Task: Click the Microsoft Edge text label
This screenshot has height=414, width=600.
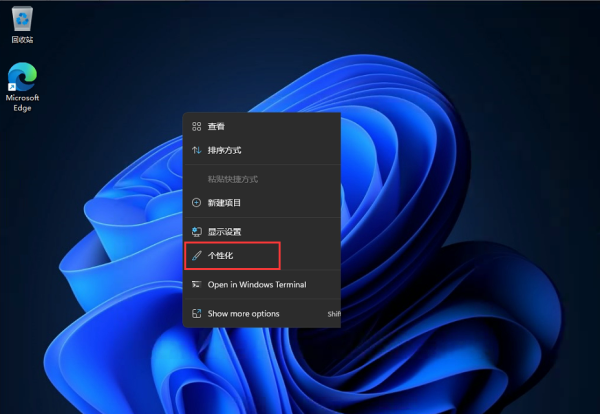Action: coord(22,103)
